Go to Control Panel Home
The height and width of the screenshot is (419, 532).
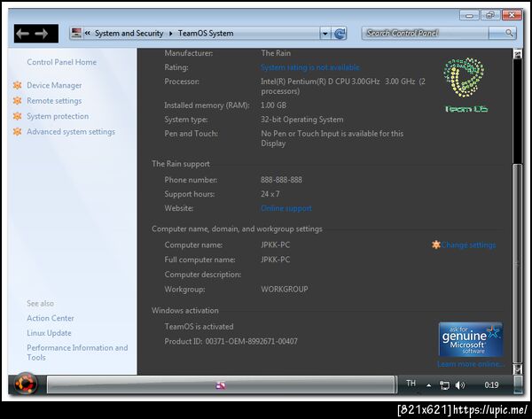coord(62,62)
